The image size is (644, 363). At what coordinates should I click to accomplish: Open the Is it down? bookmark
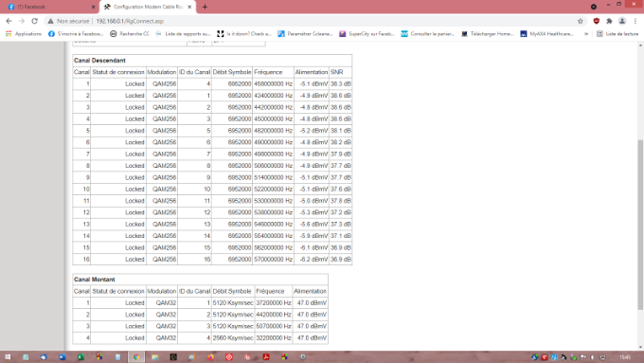[244, 34]
